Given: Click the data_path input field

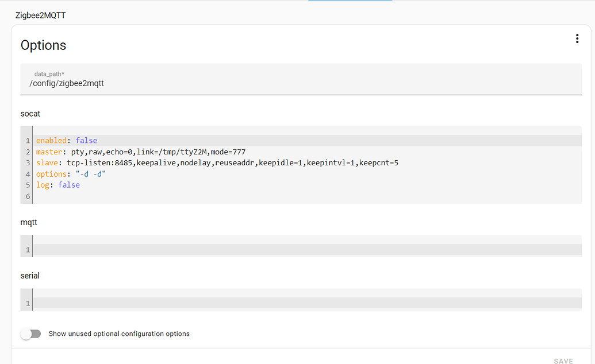Looking at the screenshot, I should click(301, 83).
